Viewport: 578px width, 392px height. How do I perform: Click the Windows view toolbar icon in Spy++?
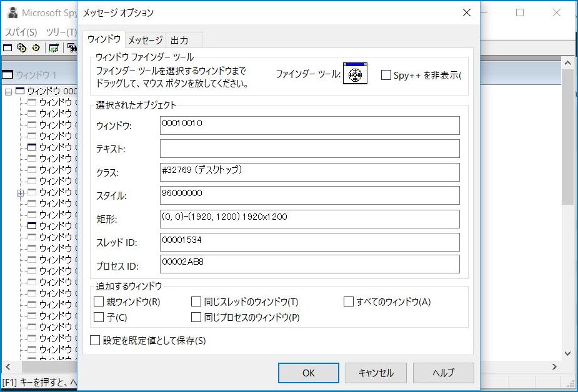coord(7,48)
